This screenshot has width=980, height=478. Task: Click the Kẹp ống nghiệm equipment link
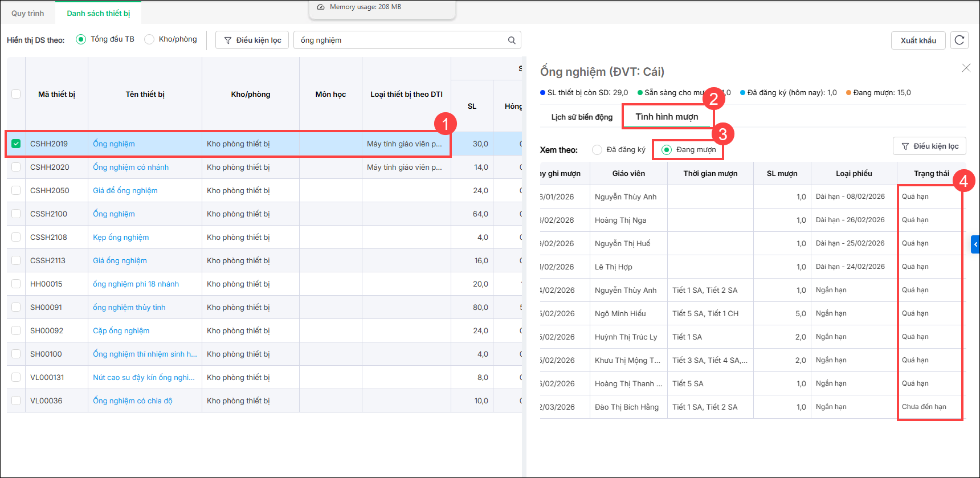click(121, 237)
